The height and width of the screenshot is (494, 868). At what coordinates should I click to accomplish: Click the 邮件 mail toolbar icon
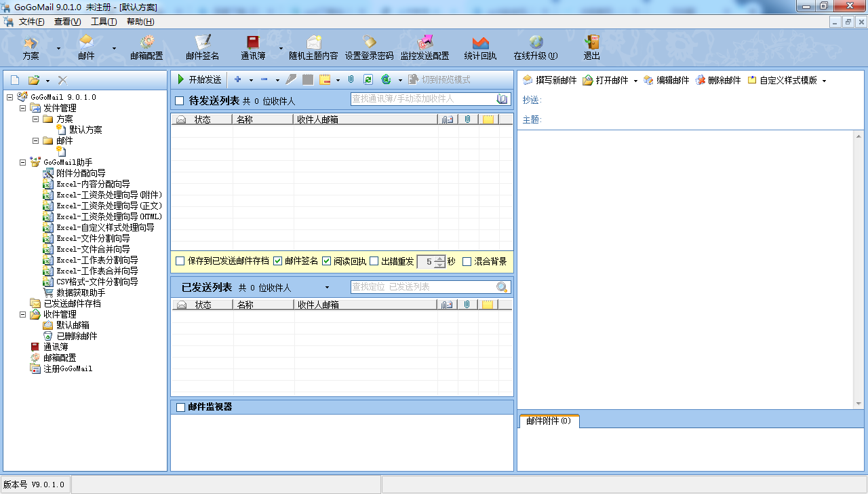(86, 48)
